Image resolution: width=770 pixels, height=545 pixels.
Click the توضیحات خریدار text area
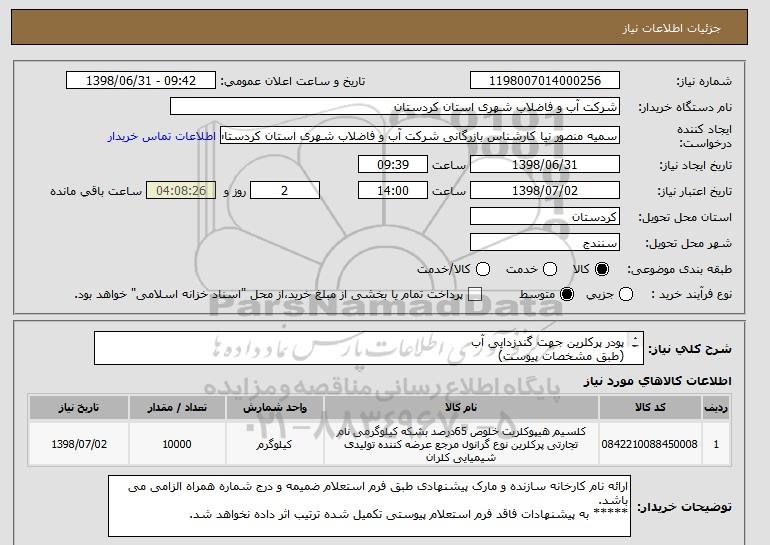click(x=369, y=505)
